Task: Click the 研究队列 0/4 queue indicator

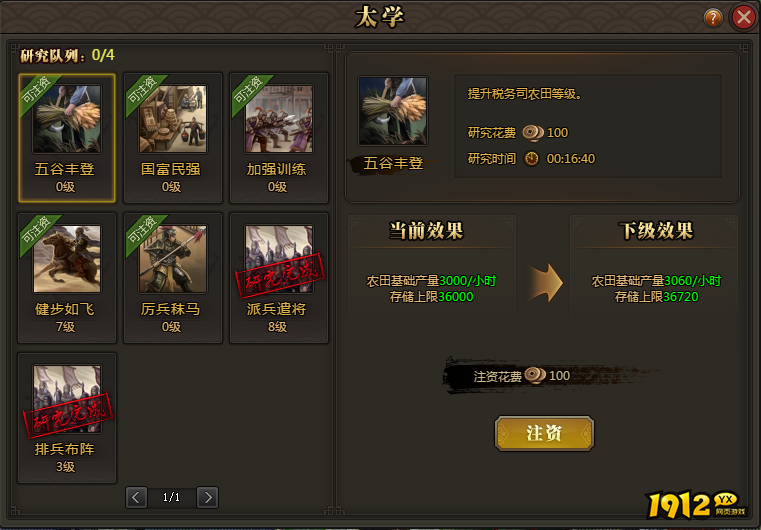Action: (x=67, y=55)
